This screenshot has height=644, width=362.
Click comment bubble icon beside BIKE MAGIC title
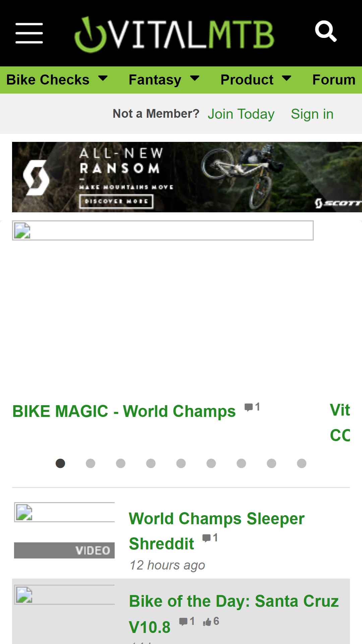click(248, 408)
